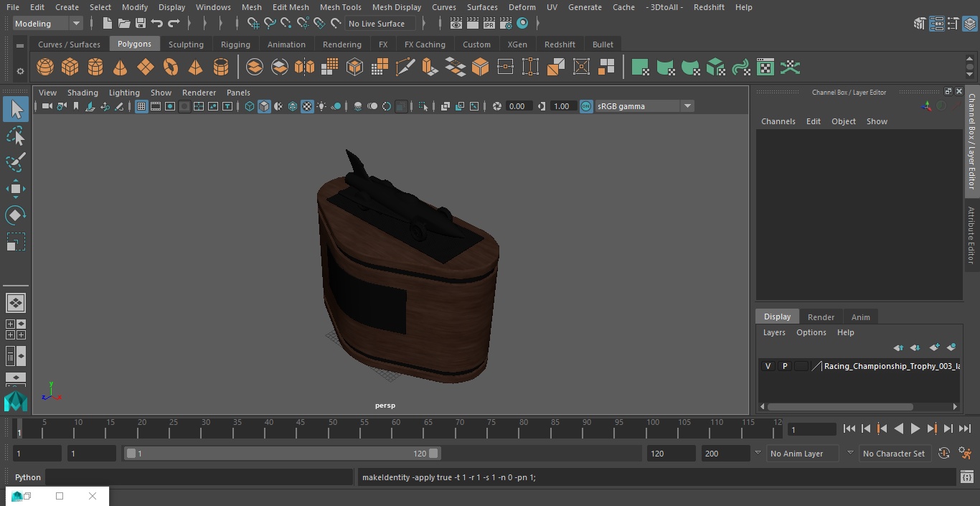
Task: Select the Lasso Select tool
Action: [x=16, y=136]
